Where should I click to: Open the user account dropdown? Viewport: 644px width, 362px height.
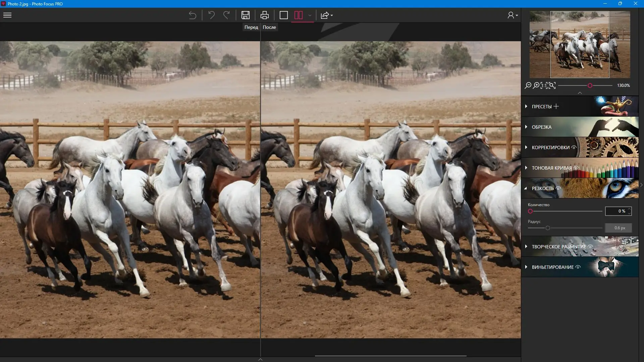pyautogui.click(x=512, y=15)
